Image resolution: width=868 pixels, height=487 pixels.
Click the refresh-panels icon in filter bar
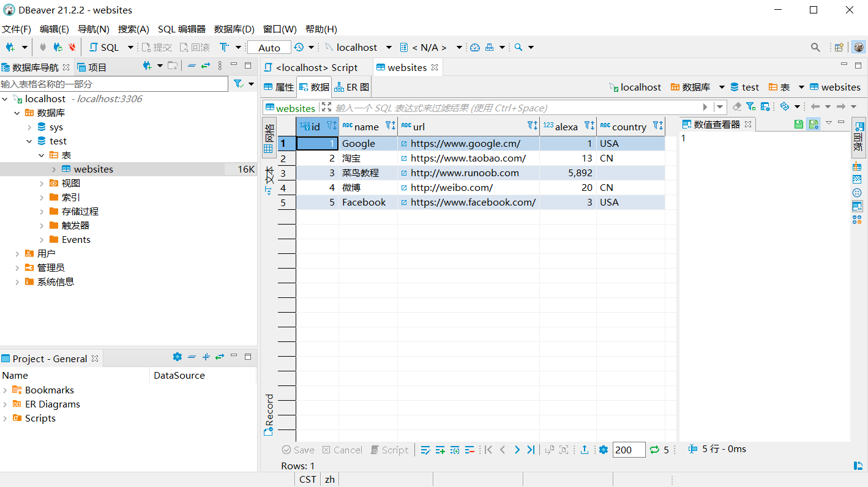click(x=785, y=106)
